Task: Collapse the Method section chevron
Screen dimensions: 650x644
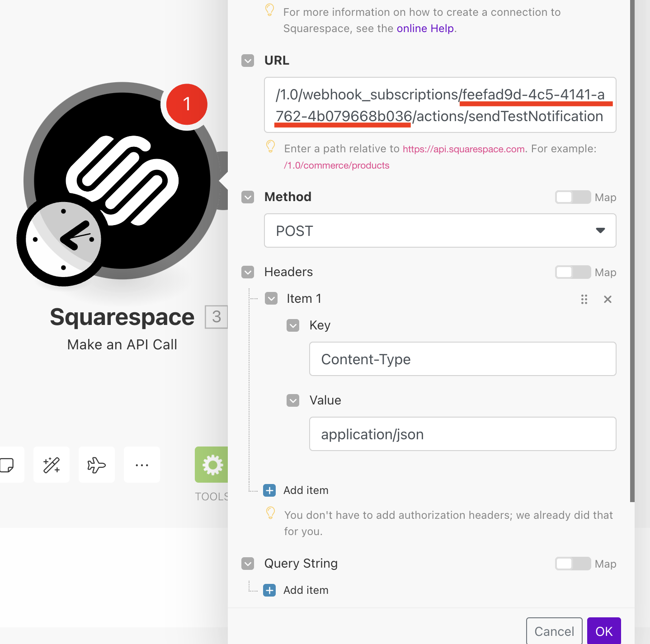Action: tap(248, 197)
